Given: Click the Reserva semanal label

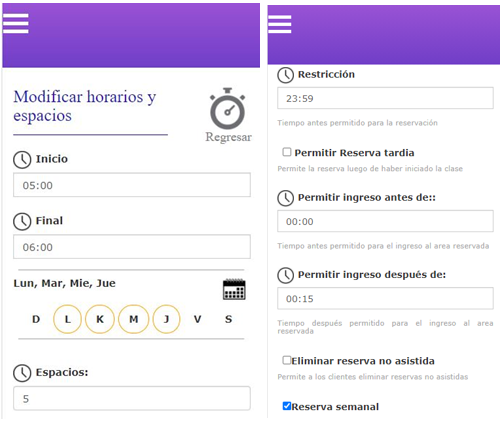Looking at the screenshot, I should point(335,407).
